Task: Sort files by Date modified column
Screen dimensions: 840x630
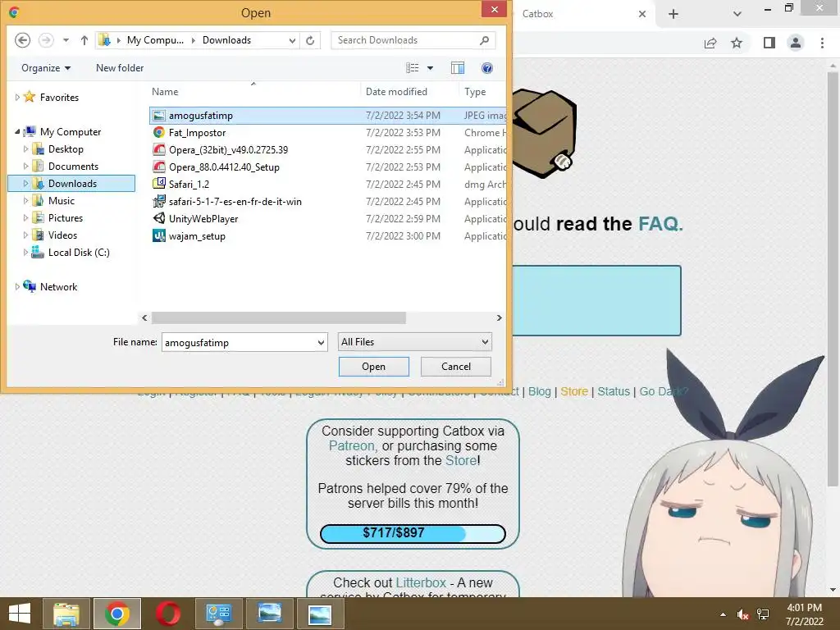Action: [x=396, y=92]
